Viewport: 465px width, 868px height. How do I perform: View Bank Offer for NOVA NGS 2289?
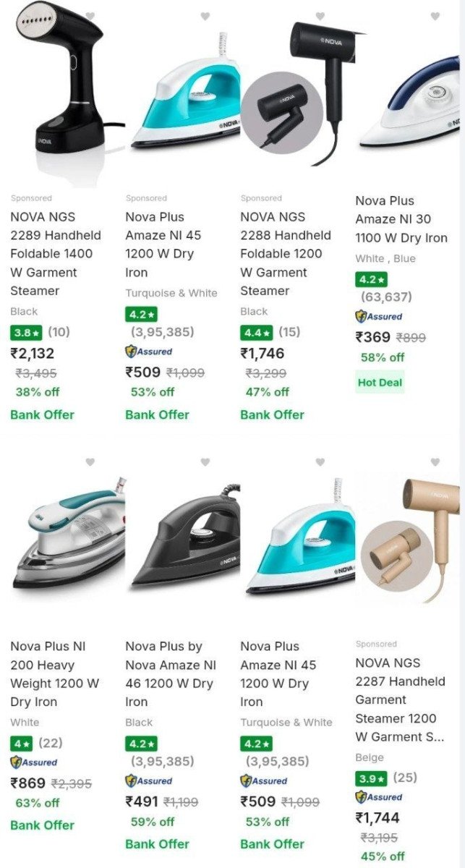pos(42,414)
